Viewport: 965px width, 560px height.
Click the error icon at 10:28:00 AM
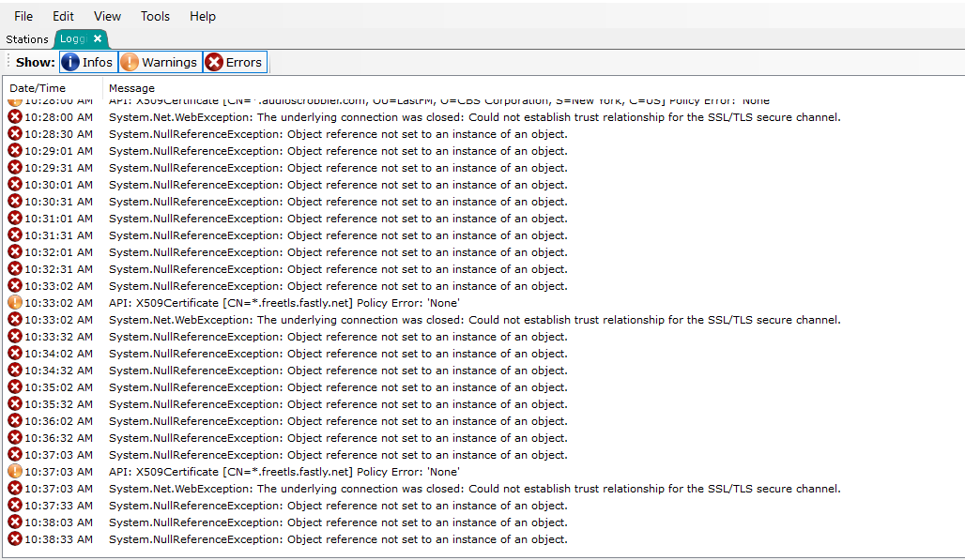tap(15, 117)
